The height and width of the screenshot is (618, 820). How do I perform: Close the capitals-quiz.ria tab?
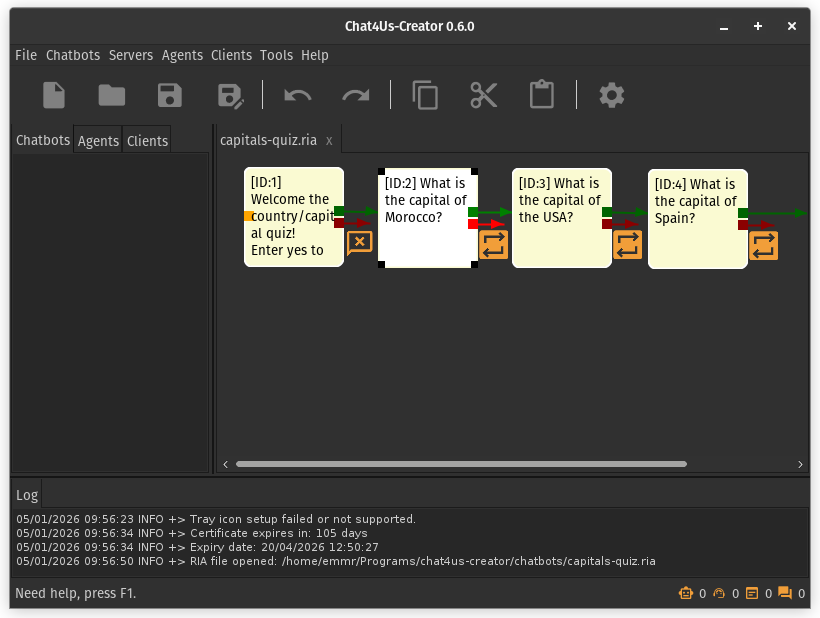tap(329, 141)
